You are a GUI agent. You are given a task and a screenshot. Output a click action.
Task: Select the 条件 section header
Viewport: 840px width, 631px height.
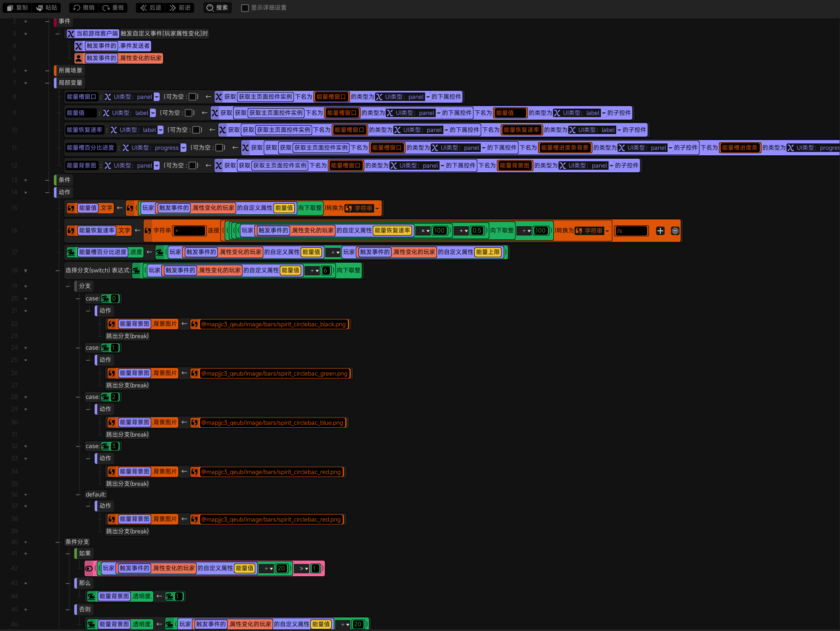point(65,180)
